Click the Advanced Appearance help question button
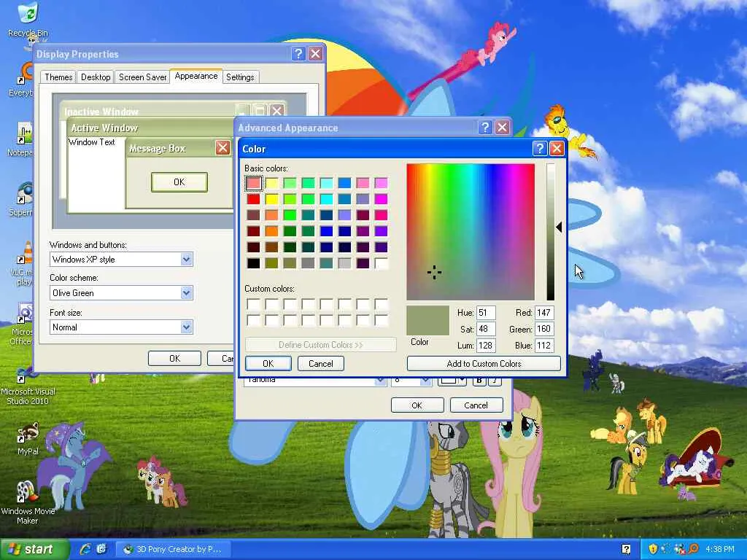The image size is (747, 560). click(x=484, y=127)
